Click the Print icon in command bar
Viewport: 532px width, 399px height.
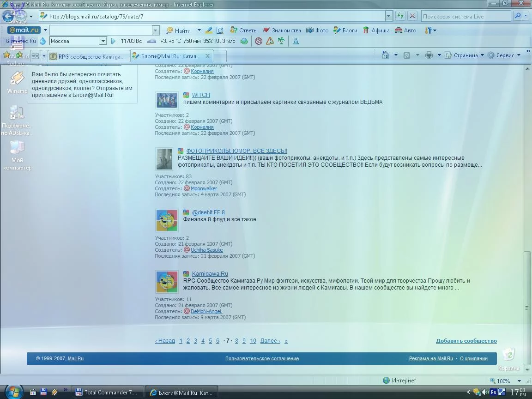(x=429, y=55)
